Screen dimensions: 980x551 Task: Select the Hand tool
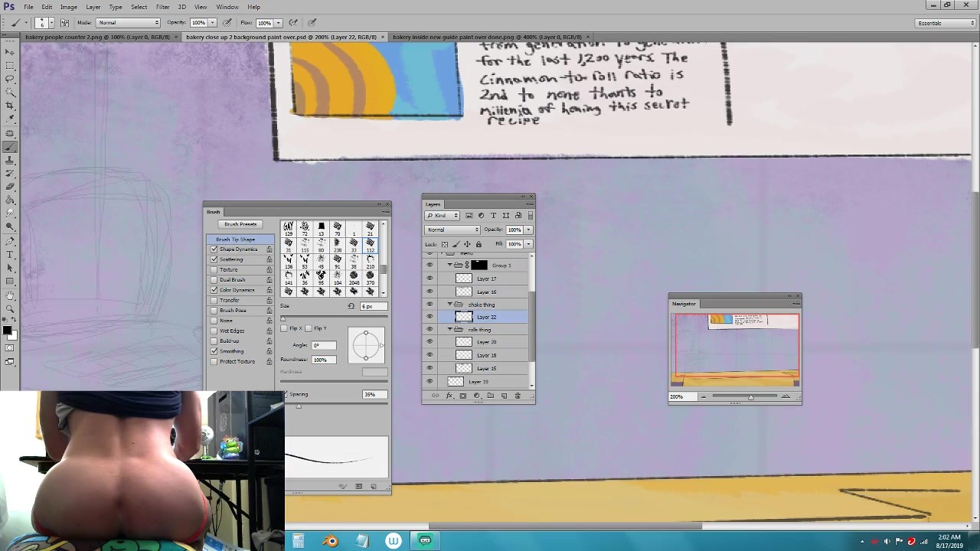10,295
